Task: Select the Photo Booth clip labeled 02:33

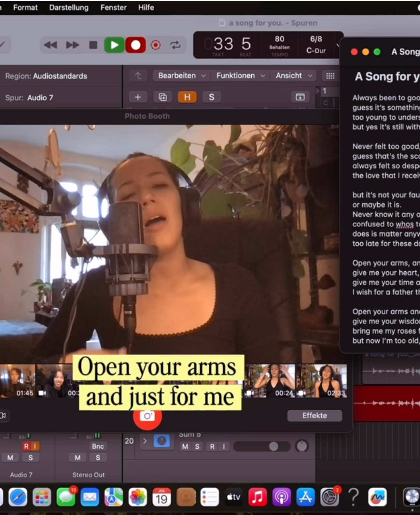Action: (322, 381)
